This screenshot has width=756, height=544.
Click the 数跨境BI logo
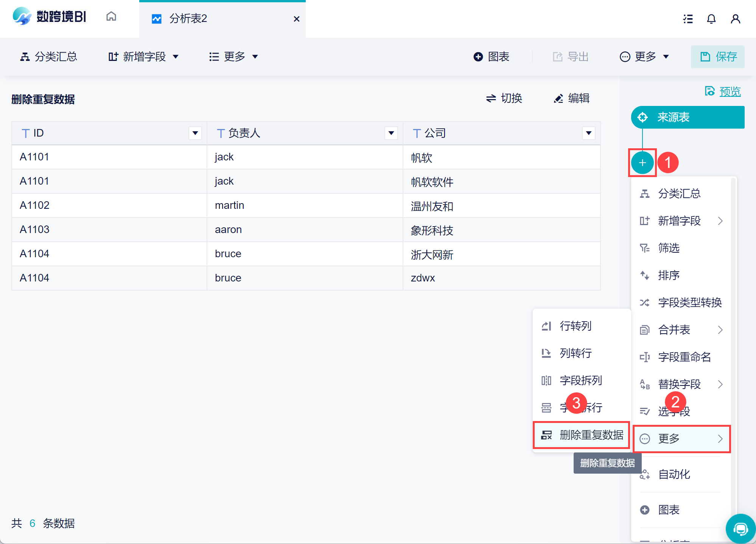tap(49, 17)
